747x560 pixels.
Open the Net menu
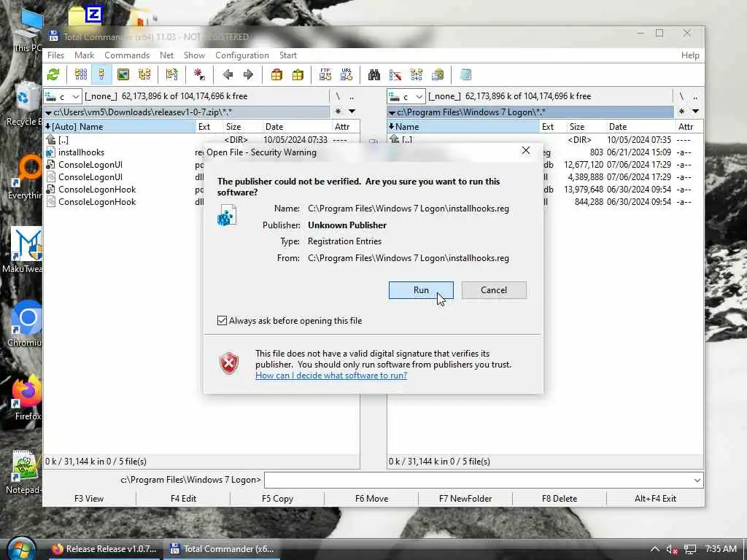click(167, 55)
